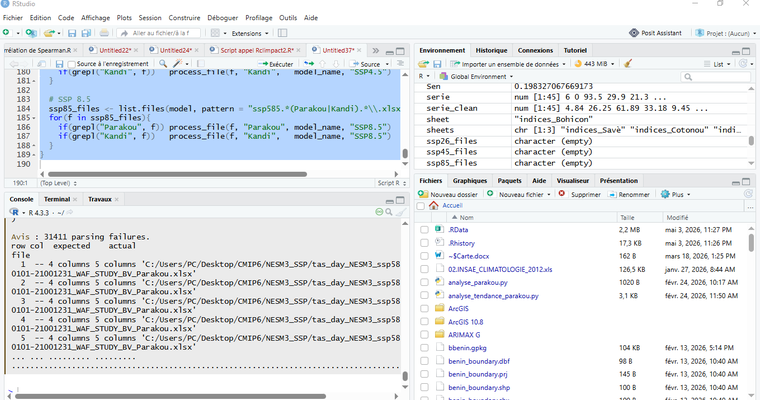Check the box for .RData file
Image resolution: width=760 pixels, height=400 pixels.
click(x=424, y=230)
